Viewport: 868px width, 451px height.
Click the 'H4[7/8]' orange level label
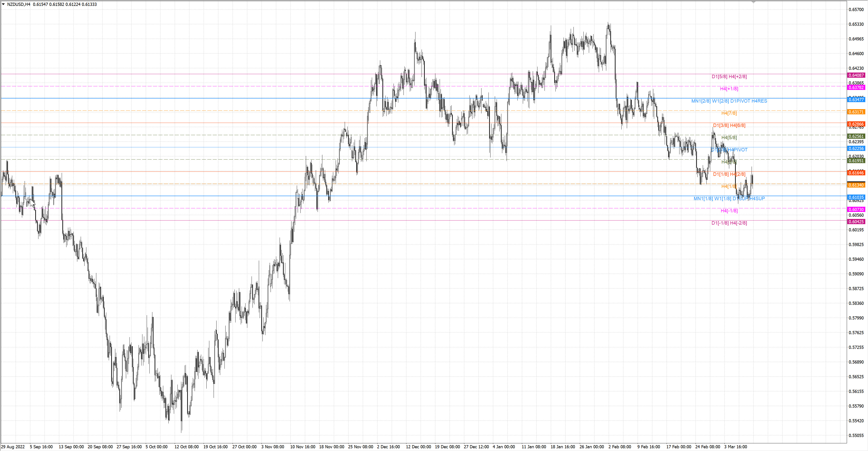(x=729, y=113)
